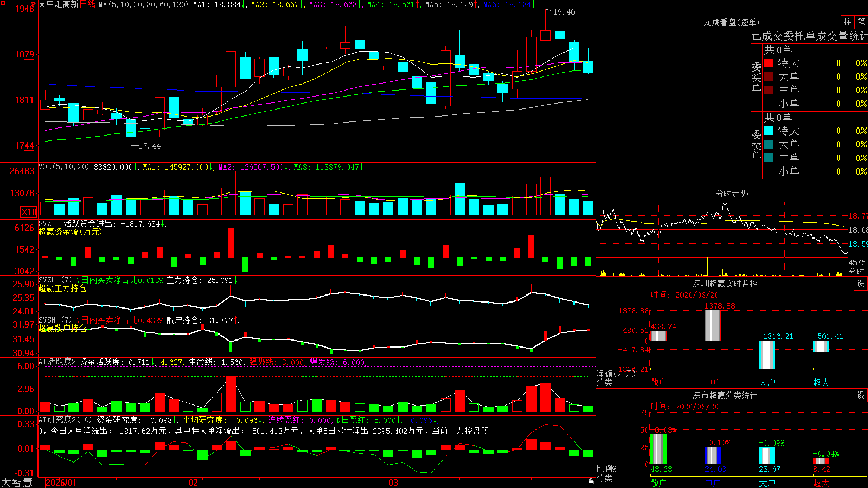This screenshot has width=868, height=488.
Task: Click the 时间: 2026/03/20 in 深圳超赢实时监控
Action: tap(685, 295)
